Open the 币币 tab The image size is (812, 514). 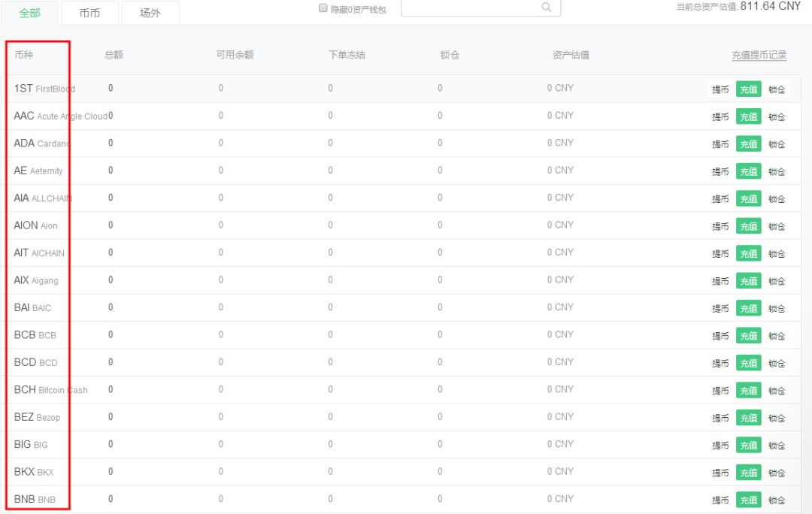tap(89, 14)
